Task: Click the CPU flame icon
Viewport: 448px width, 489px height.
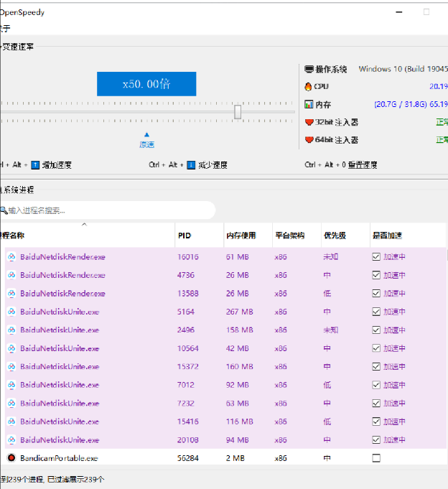Action: 309,86
